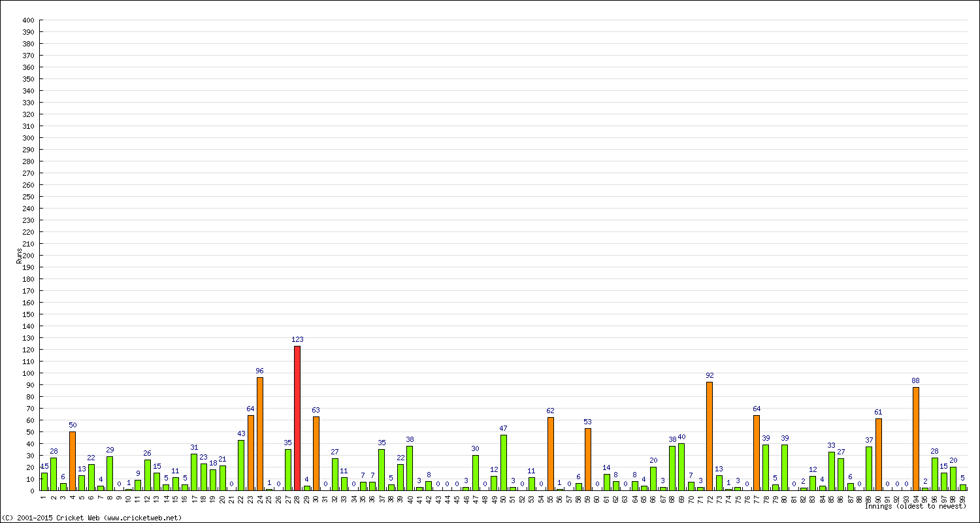Viewport: 980px width, 523px height.
Task: Select the orange 63-run bar at innings 30
Action: coord(316,453)
